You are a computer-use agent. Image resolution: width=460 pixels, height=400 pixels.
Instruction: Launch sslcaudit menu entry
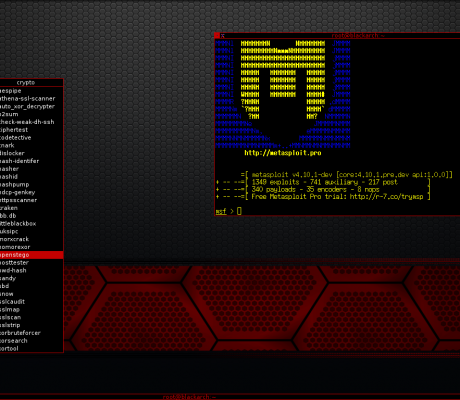click(31, 302)
